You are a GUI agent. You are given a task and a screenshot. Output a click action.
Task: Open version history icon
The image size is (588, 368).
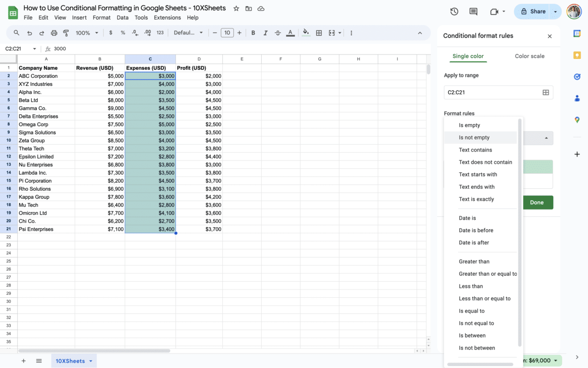coord(454,11)
